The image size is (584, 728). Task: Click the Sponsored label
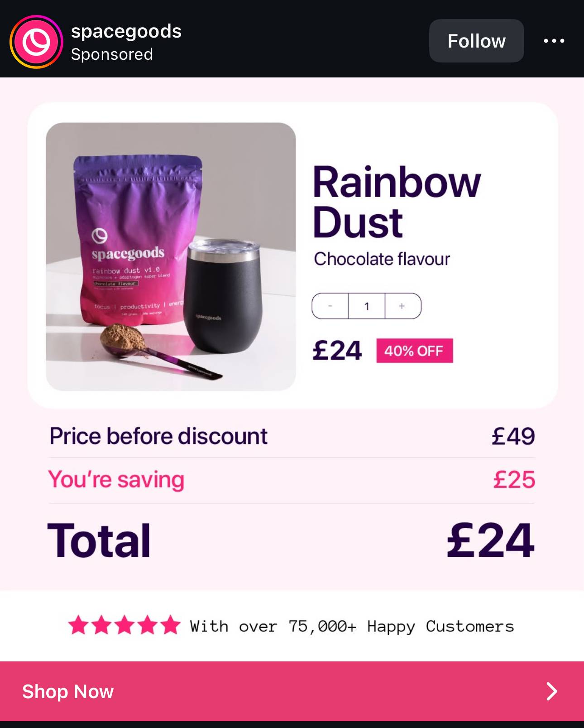[112, 54]
